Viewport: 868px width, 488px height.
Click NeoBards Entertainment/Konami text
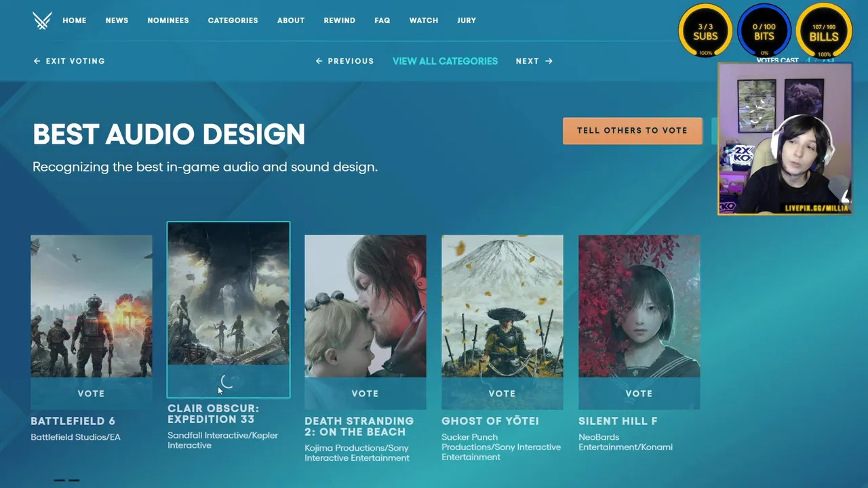point(625,442)
